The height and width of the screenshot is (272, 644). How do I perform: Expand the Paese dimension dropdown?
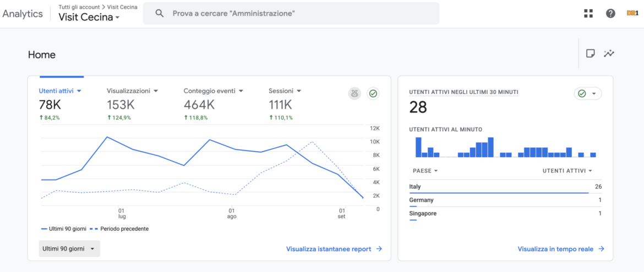[425, 171]
